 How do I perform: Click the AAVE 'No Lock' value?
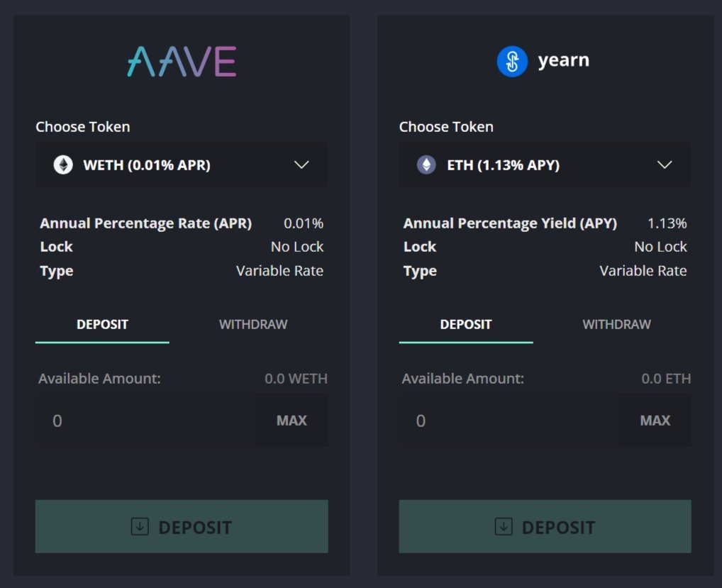(297, 247)
